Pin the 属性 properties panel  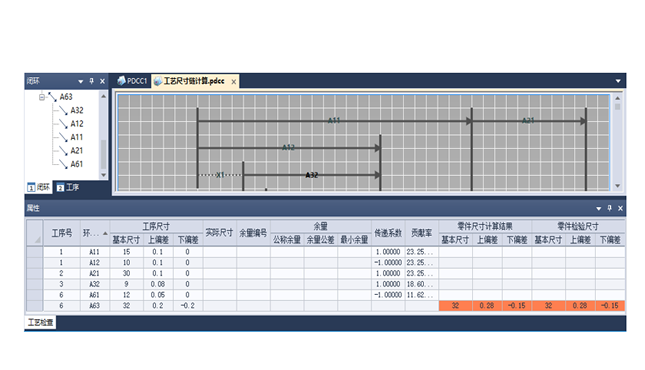coord(610,208)
